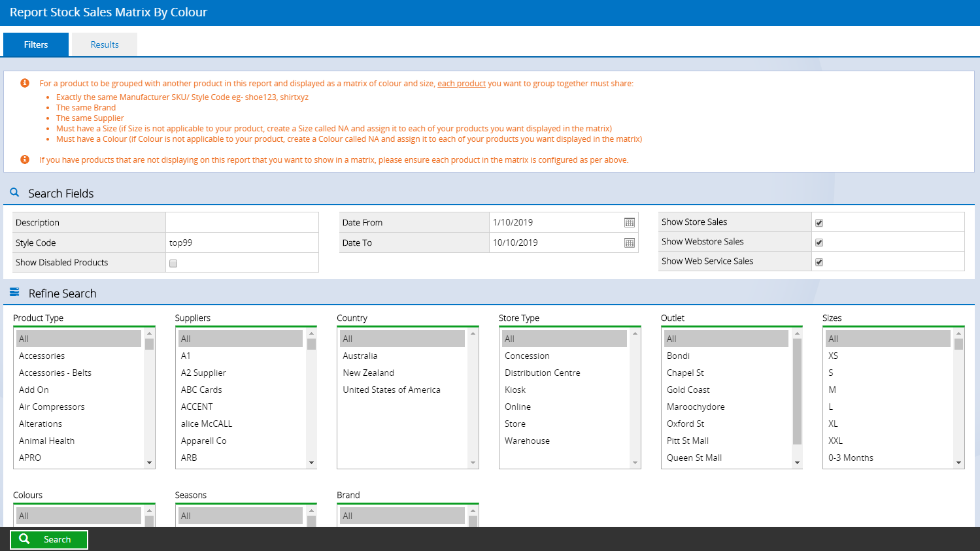980x551 pixels.
Task: Select Gold Coast outlet
Action: coord(726,390)
